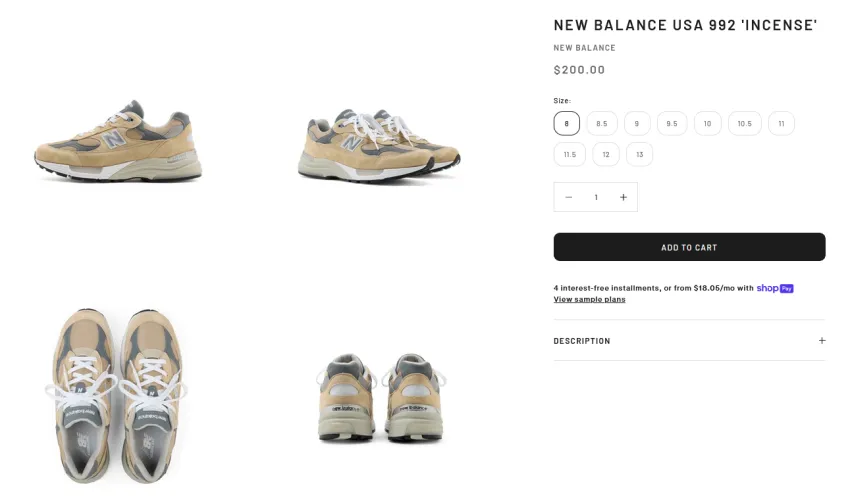Expand Description using the plus icon
This screenshot has height=501, width=850.
[822, 341]
